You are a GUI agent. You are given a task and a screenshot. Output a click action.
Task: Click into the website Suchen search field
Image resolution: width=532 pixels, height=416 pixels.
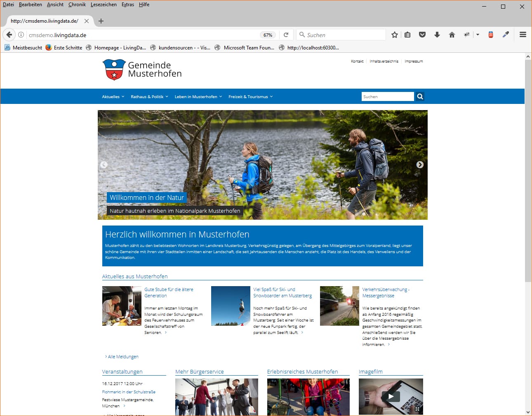[388, 96]
